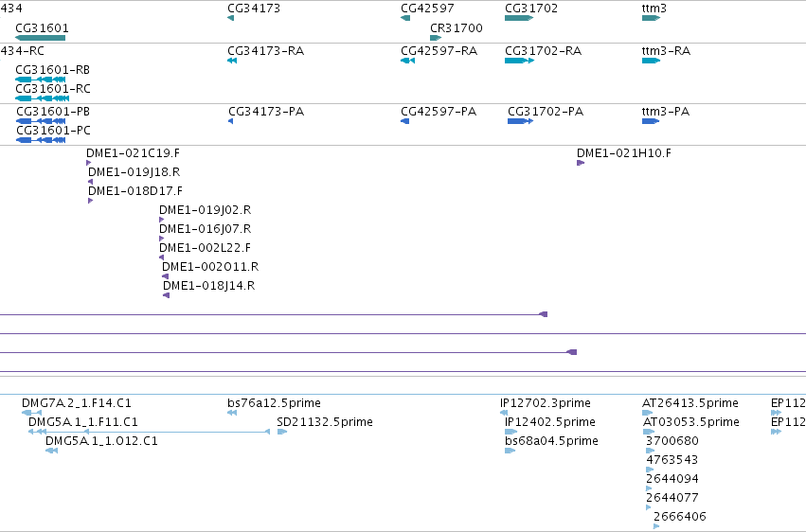Image resolution: width=806 pixels, height=532 pixels.
Task: Select the CG31601-RB transcript exon glyph
Action: pyautogui.click(x=41, y=80)
